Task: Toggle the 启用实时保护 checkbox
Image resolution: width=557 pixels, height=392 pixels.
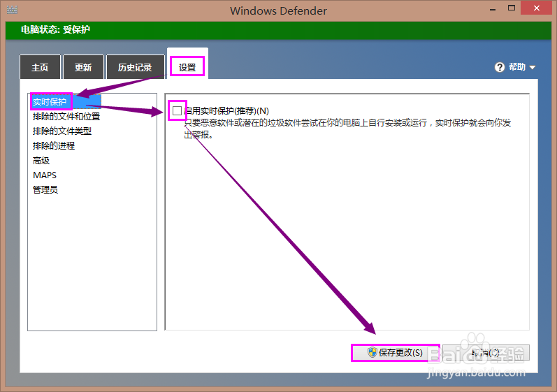Action: [177, 111]
